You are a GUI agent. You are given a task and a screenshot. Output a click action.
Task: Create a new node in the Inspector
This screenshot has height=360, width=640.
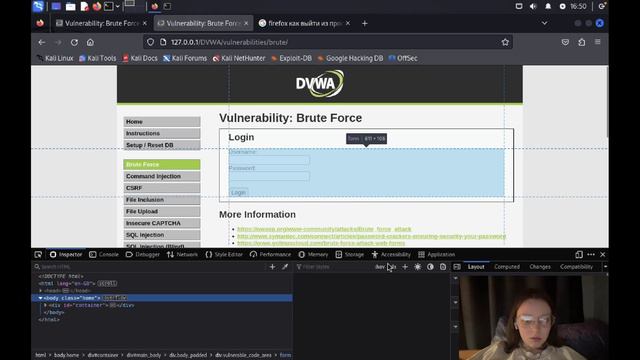[272, 267]
